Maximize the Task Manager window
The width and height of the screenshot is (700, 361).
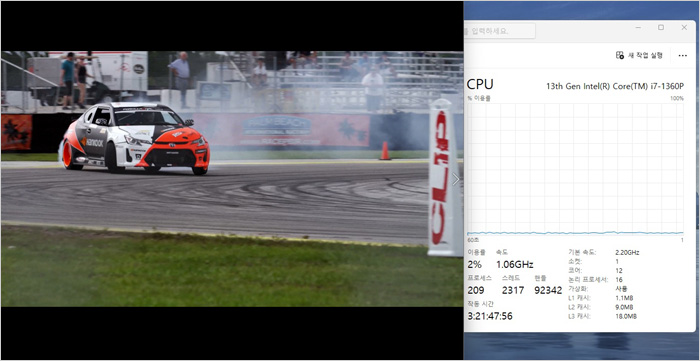(x=661, y=28)
